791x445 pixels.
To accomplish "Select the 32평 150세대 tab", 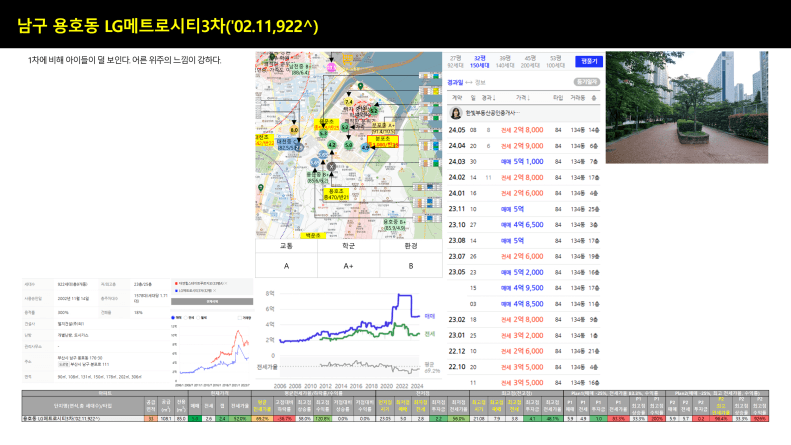I will click(479, 62).
